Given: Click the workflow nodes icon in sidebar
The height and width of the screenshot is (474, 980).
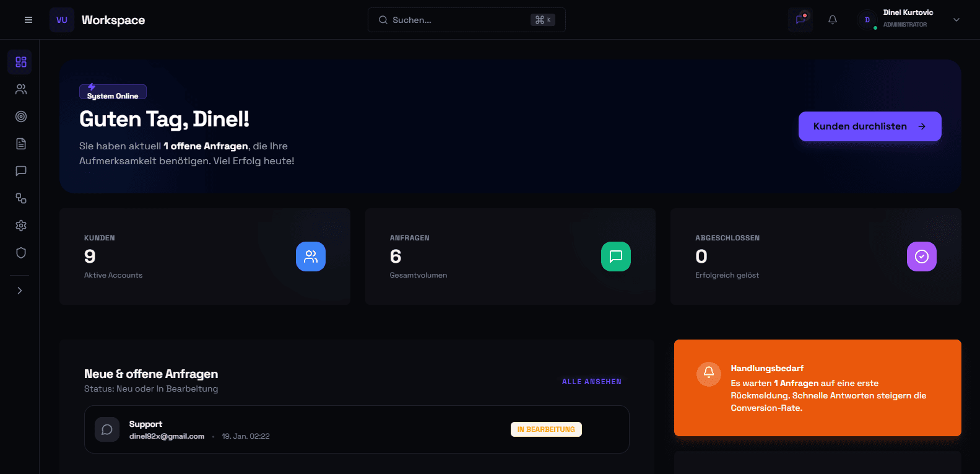Looking at the screenshot, I should (x=21, y=198).
